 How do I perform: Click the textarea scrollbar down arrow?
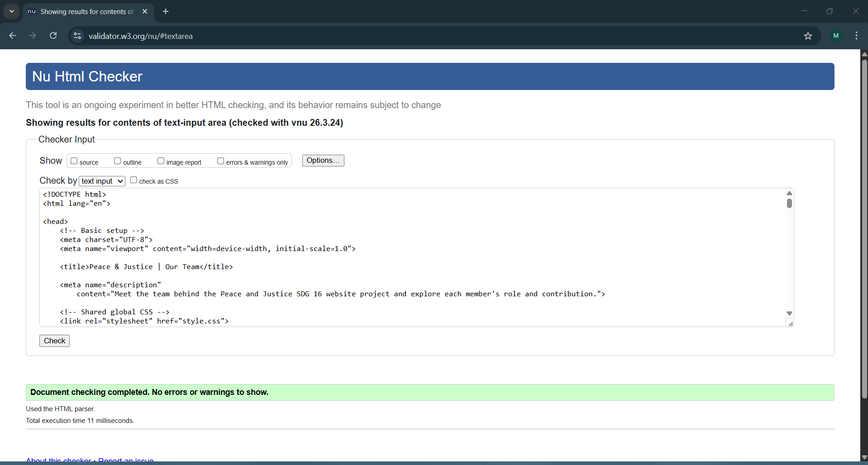(789, 313)
